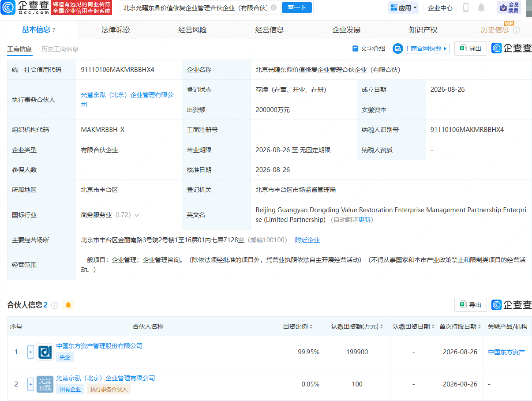This screenshot has width=532, height=401.
Task: Open the Qcc.com logo homepage
Action: (25, 7)
